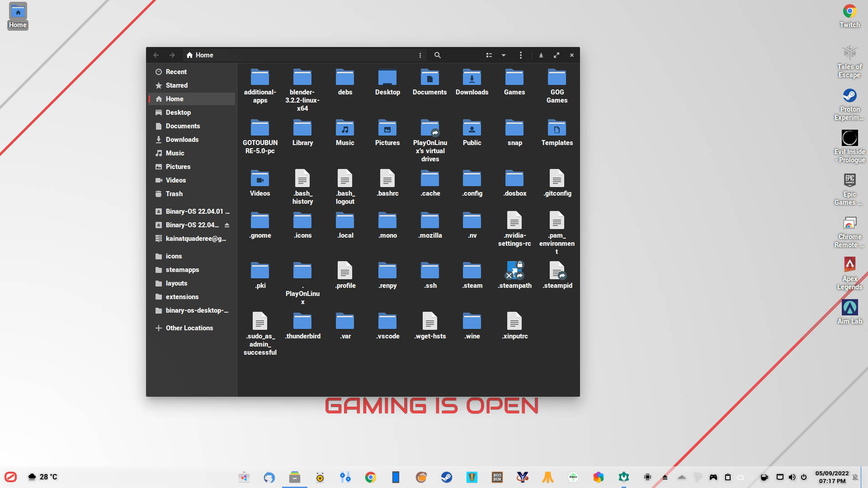Open Google Chrome from the taskbar
Screen dimensions: 868x488
point(371,477)
